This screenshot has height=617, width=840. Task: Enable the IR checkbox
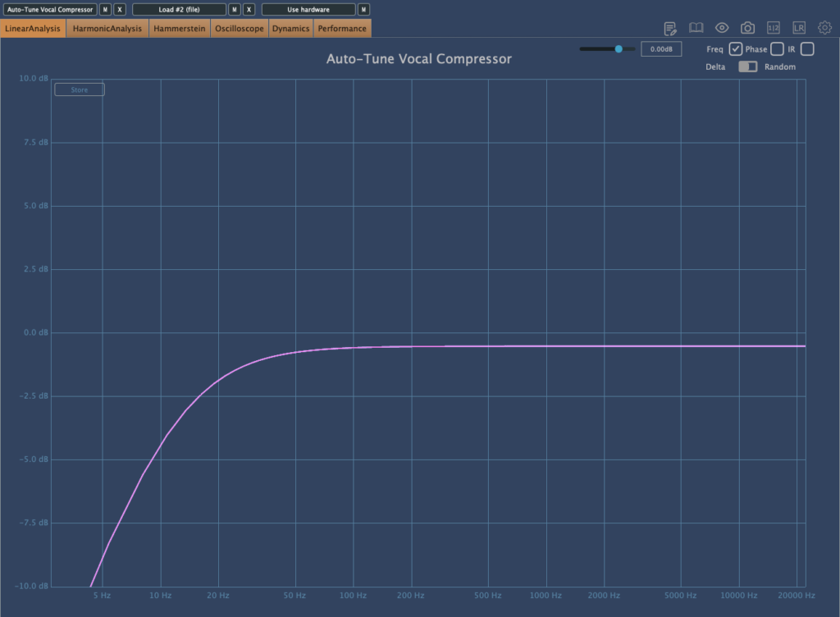click(x=807, y=49)
